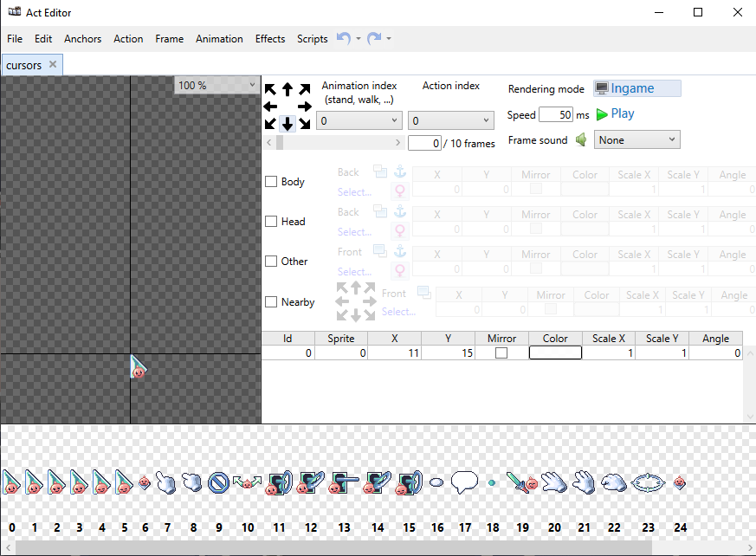Open the Scripts menu
This screenshot has height=556, width=756.
(x=312, y=39)
